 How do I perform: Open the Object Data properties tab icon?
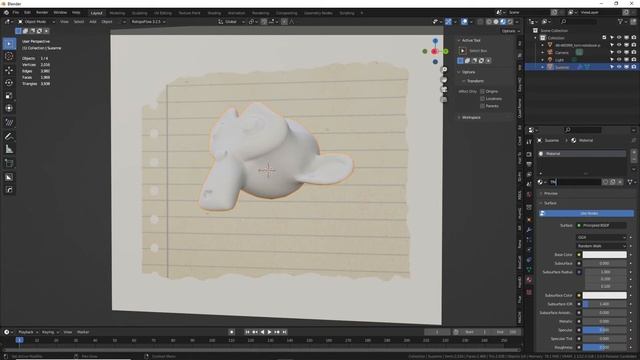(529, 269)
